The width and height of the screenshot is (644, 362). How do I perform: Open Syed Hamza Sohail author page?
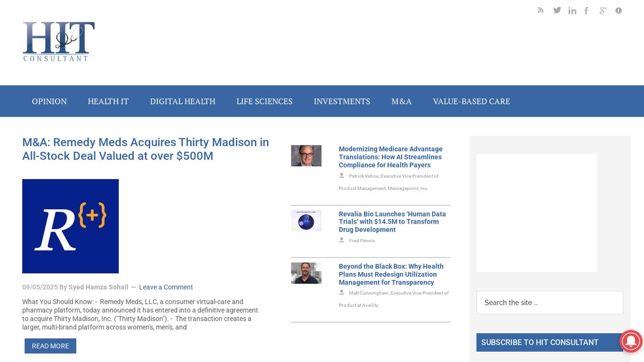98,287
